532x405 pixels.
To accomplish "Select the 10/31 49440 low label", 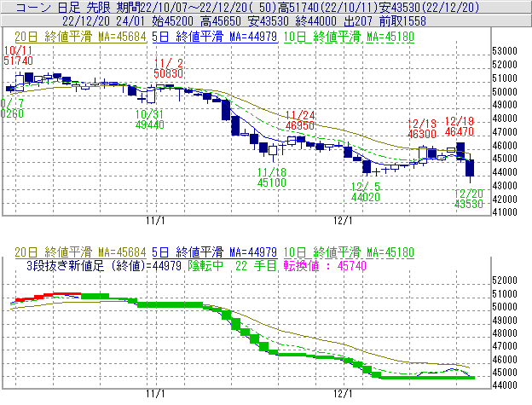I will click(150, 119).
